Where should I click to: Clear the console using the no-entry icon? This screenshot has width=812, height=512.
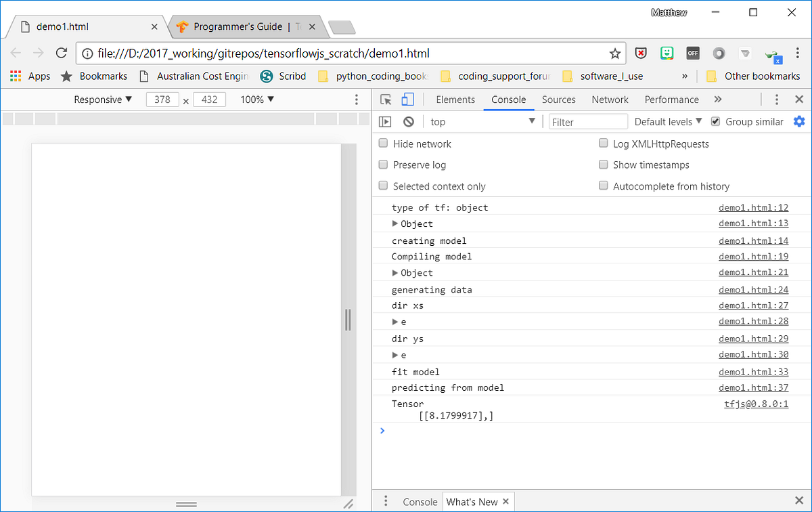[x=407, y=121]
